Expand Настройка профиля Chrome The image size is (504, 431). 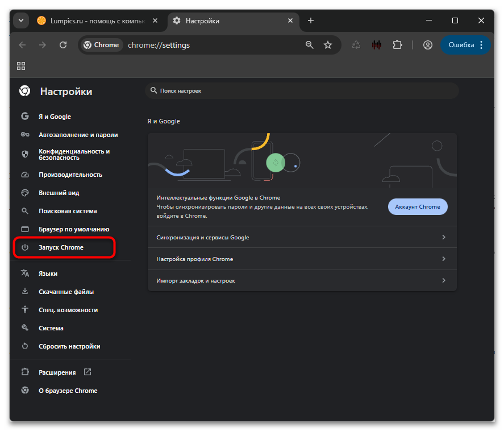pos(302,259)
